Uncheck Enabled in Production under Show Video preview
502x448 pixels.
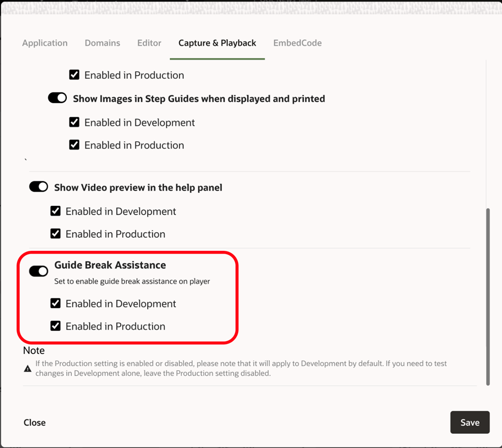click(x=56, y=233)
